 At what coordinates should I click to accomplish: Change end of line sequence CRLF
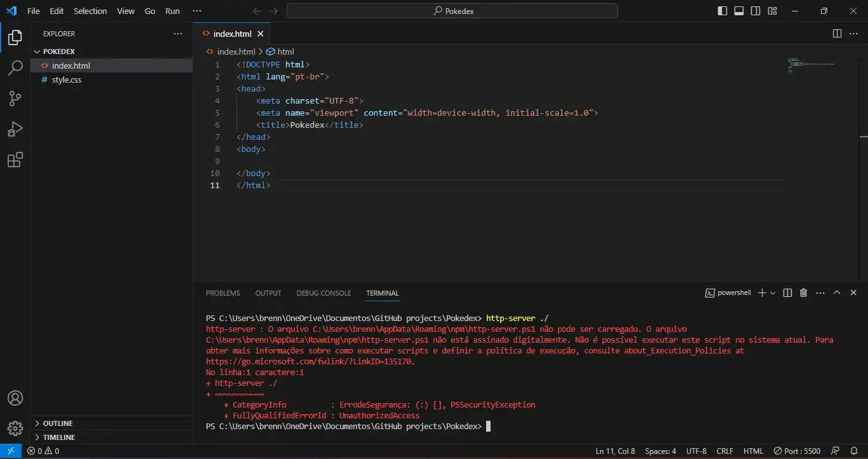724,451
